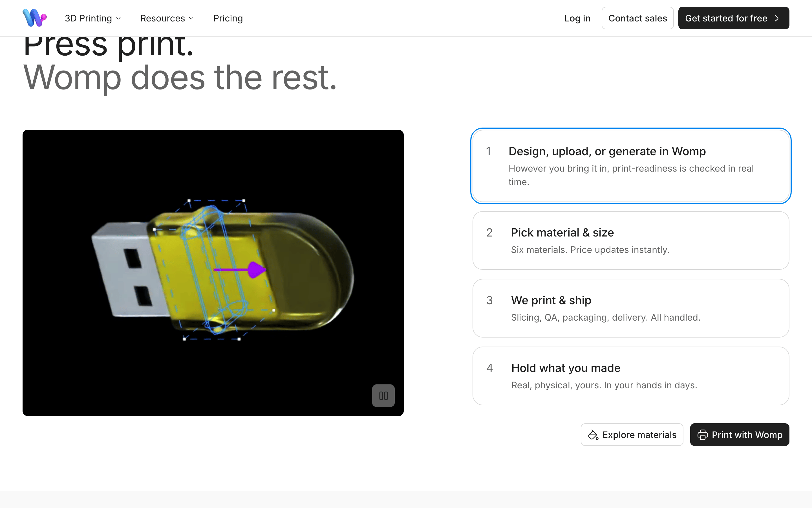Screen dimensions: 812x508
Task: Open the Pricing page
Action: point(228,18)
